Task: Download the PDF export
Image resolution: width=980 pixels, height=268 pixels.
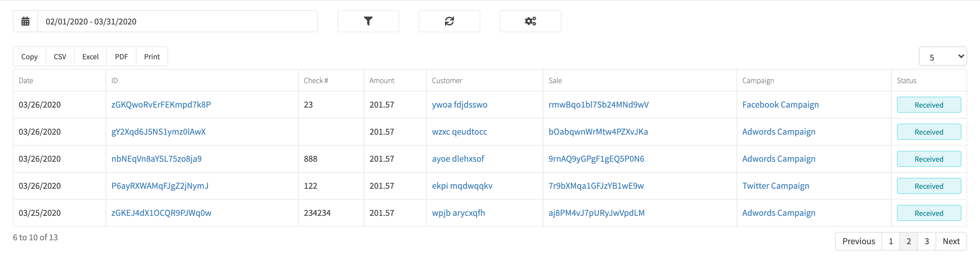Action: coord(121,57)
